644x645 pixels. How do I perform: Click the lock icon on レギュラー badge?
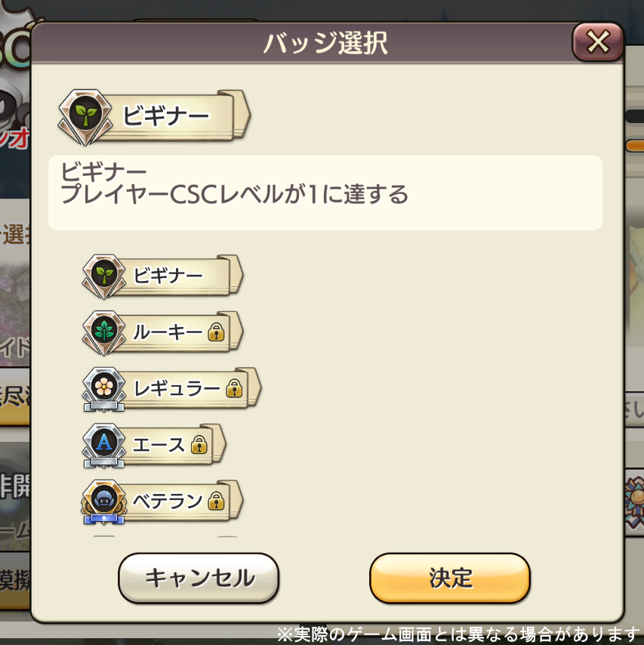pos(234,388)
